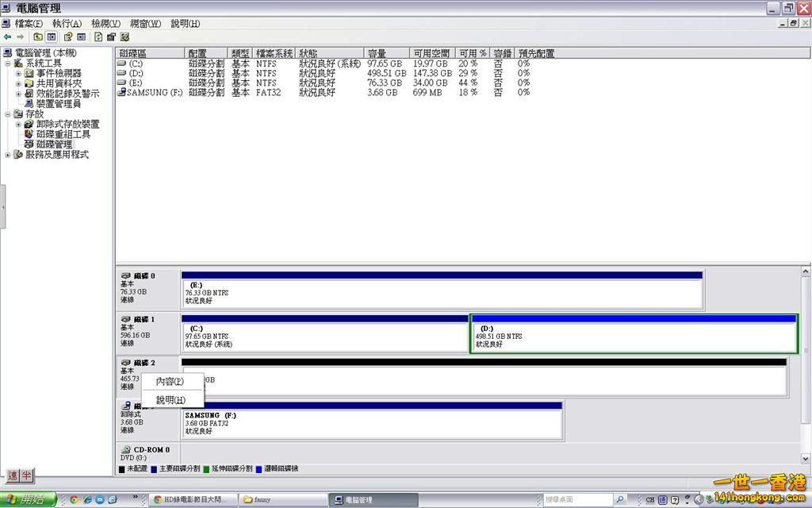Open the 執行(A) menu
The image size is (812, 508).
coord(67,24)
